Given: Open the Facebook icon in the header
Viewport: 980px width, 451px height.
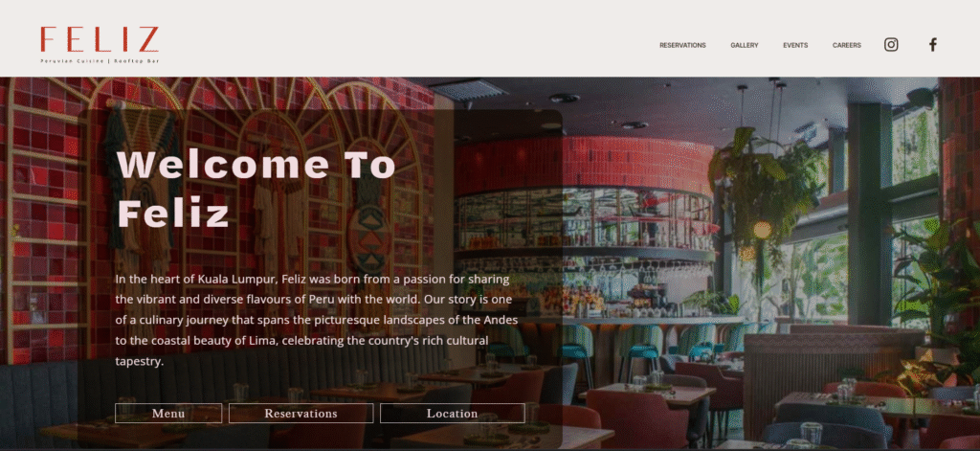Looking at the screenshot, I should [932, 44].
